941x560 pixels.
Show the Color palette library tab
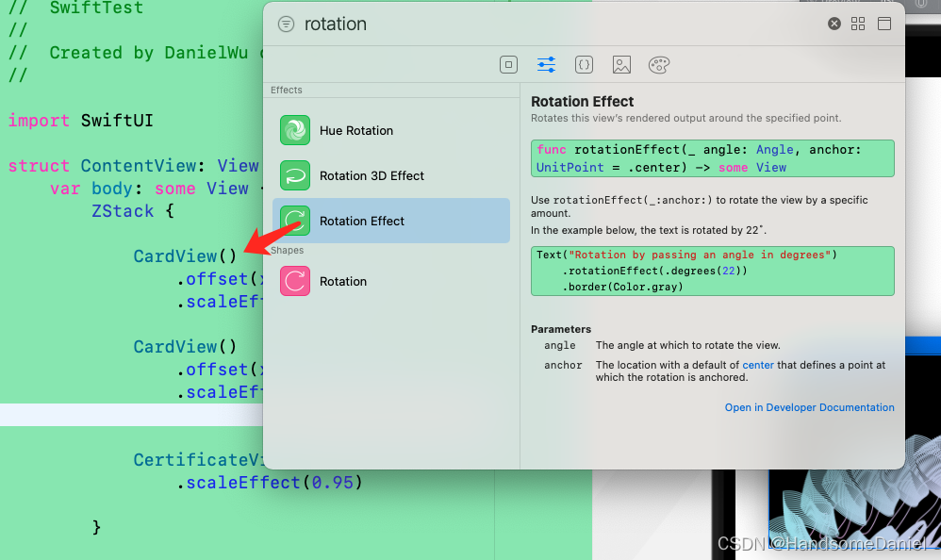(659, 64)
